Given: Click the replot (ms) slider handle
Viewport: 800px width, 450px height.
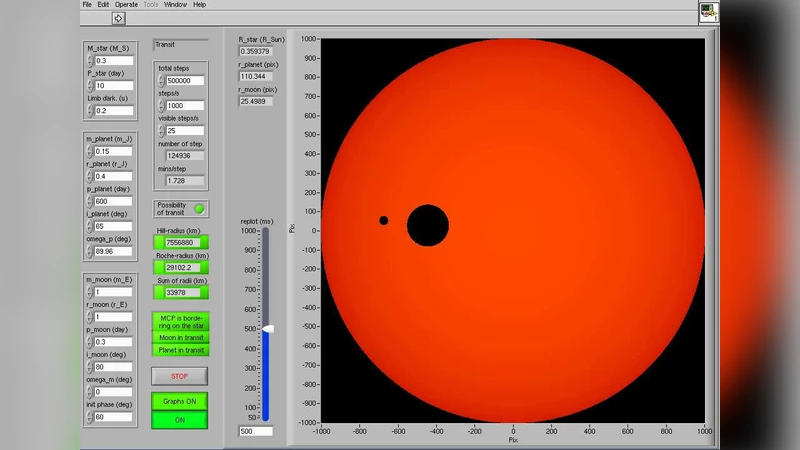Looking at the screenshot, I should [x=267, y=328].
